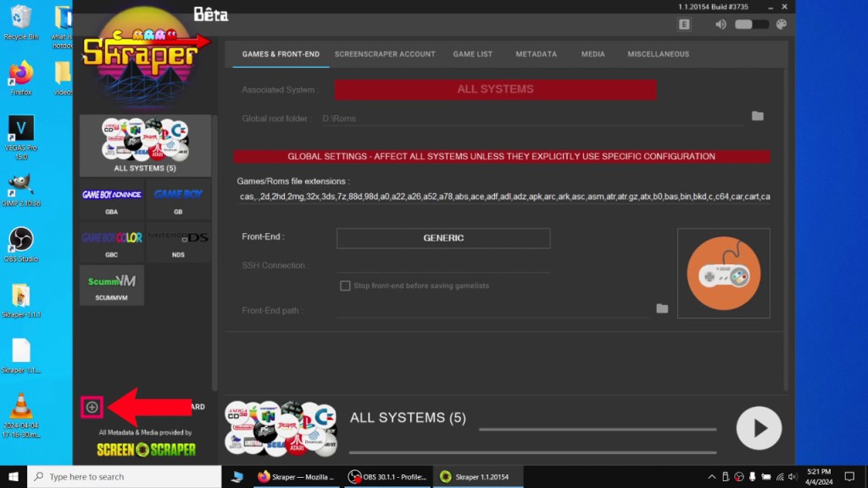Open the Nintendo DS (NDS) system entry
This screenshot has height=488, width=868.
[177, 241]
